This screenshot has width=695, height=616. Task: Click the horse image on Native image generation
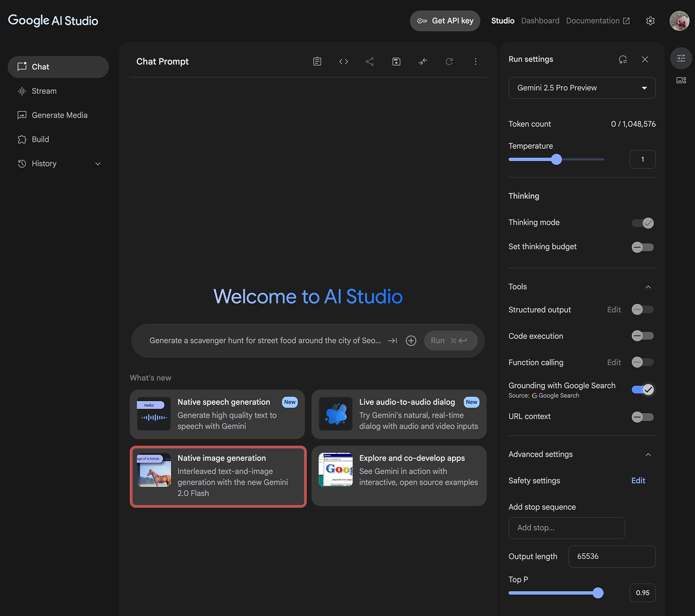[x=154, y=470]
